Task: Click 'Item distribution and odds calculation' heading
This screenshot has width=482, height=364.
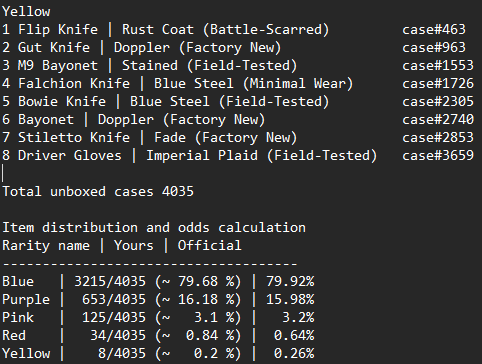Action: 154,228
